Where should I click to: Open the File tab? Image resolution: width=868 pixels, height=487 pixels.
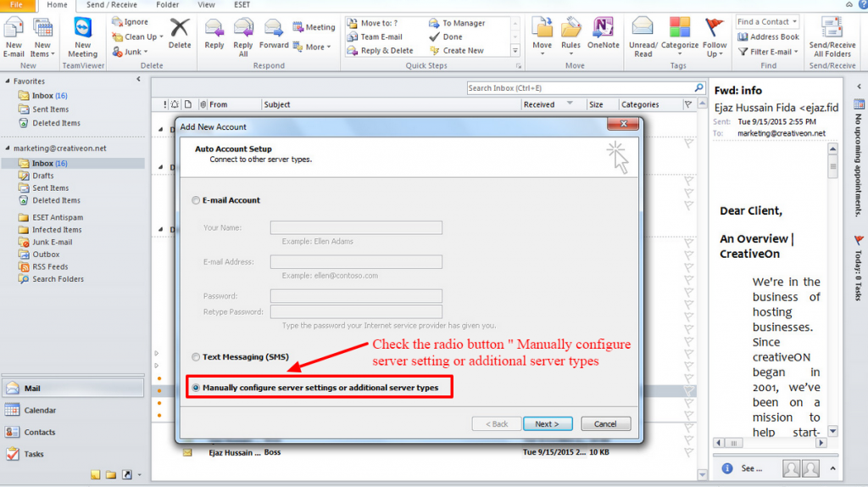click(x=17, y=5)
